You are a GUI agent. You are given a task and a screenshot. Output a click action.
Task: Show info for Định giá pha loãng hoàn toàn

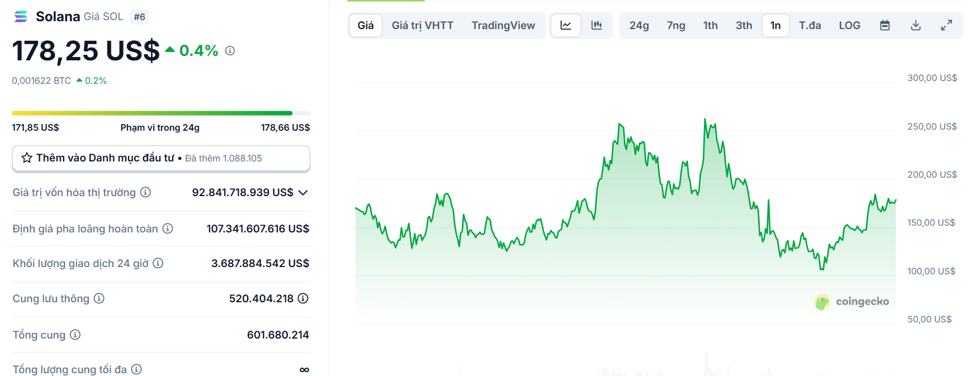168,229
